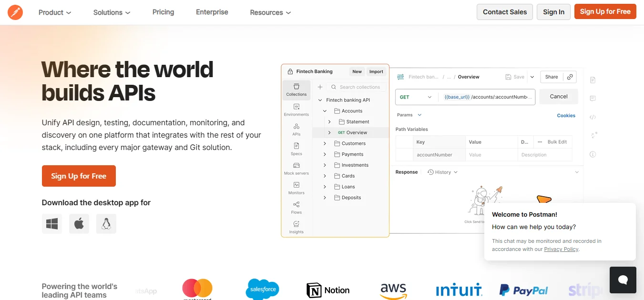This screenshot has height=300, width=644.
Task: Click the Contact Sales button
Action: click(505, 12)
